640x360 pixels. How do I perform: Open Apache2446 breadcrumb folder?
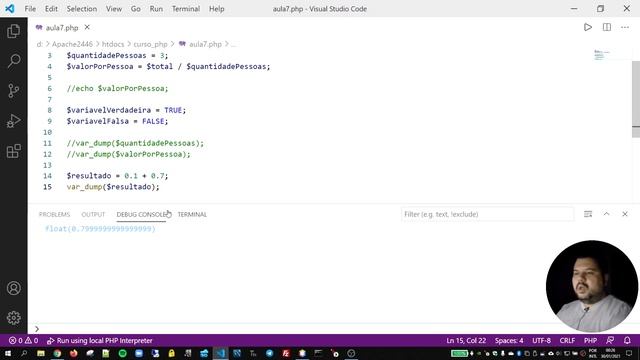point(72,44)
